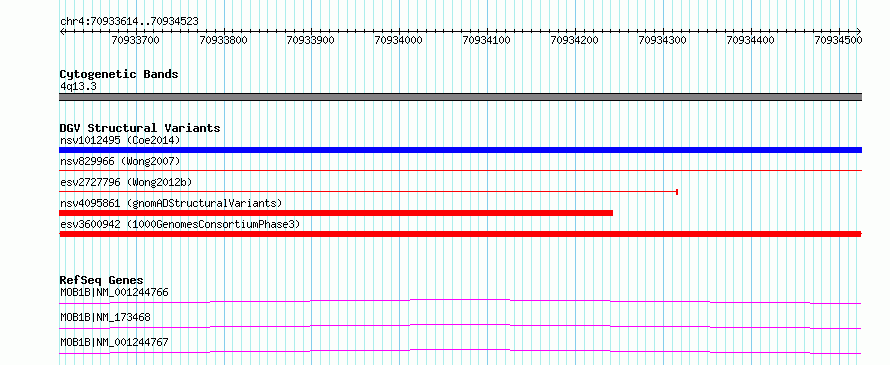
Task: Click ruler position 70933900
Action: (310, 40)
